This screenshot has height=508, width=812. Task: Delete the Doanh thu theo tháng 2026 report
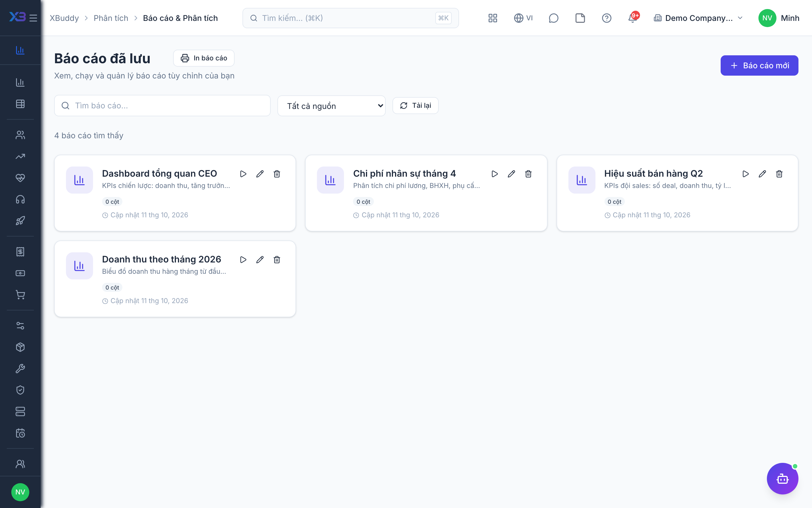coord(277,260)
